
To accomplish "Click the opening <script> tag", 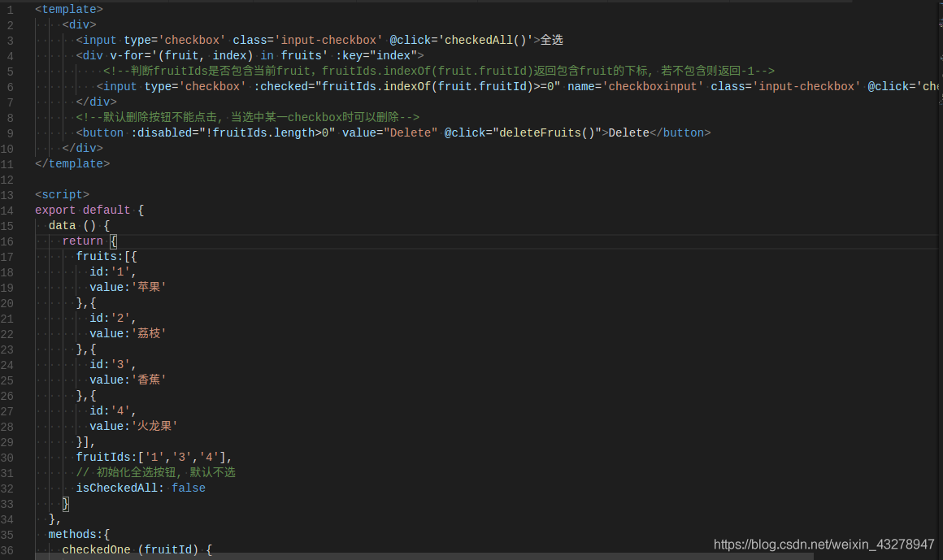I will (x=62, y=194).
